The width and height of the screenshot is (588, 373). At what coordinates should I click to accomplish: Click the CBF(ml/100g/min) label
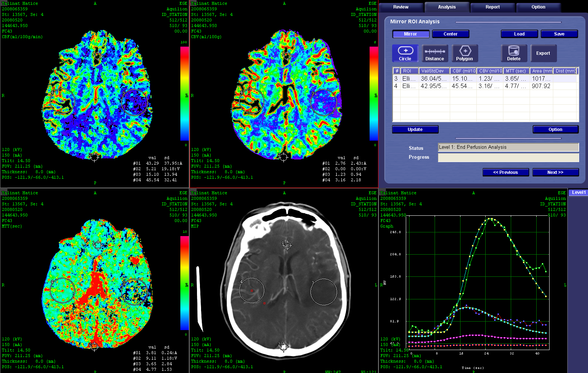pyautogui.click(x=22, y=37)
